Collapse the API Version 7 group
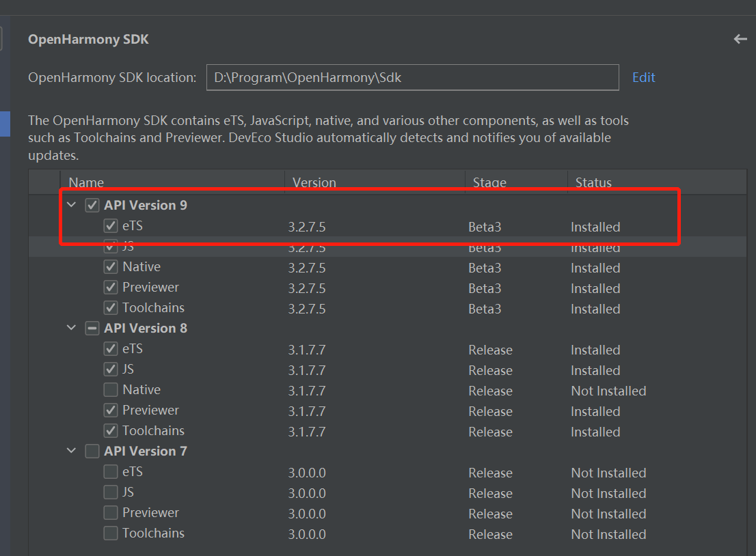This screenshot has height=556, width=756. click(71, 451)
